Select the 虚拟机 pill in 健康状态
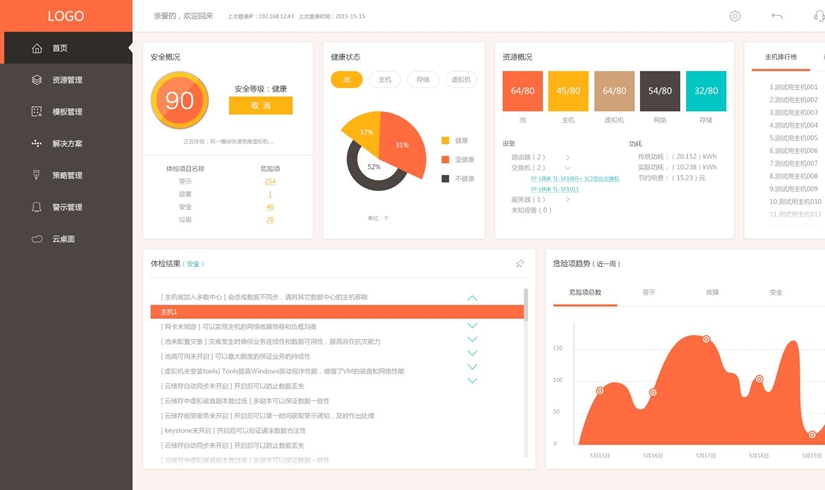The height and width of the screenshot is (490, 825). [x=461, y=79]
